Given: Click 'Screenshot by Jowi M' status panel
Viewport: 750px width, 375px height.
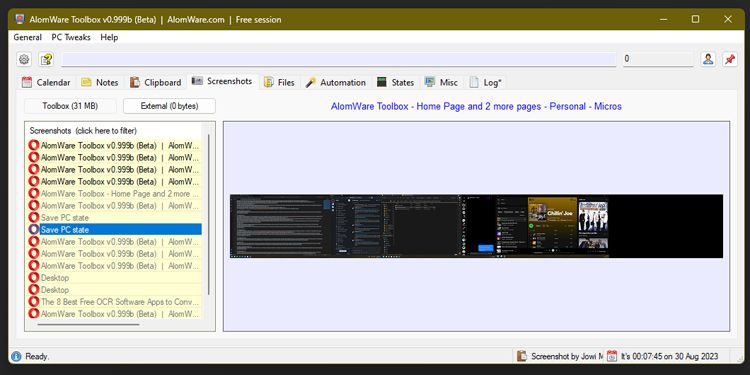Looking at the screenshot, I should (x=561, y=356).
